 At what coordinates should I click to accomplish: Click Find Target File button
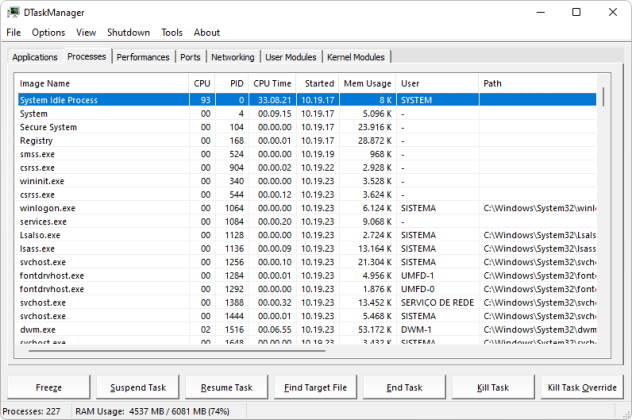pos(316,387)
